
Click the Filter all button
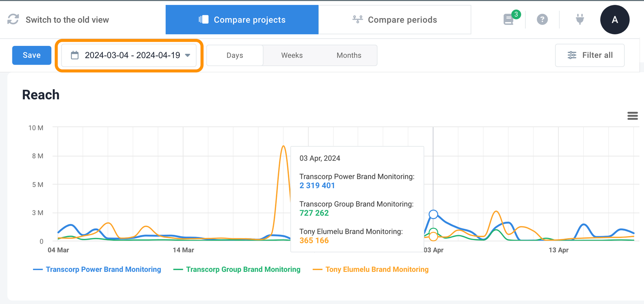[590, 55]
